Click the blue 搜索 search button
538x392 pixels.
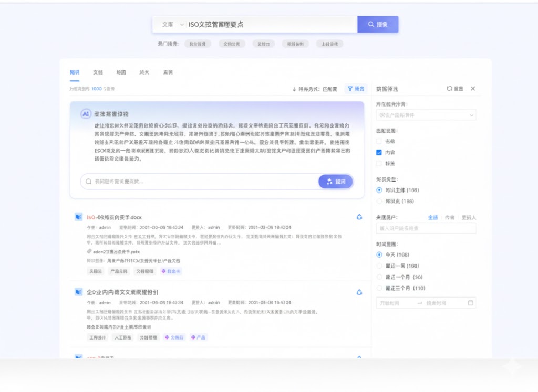pyautogui.click(x=378, y=24)
